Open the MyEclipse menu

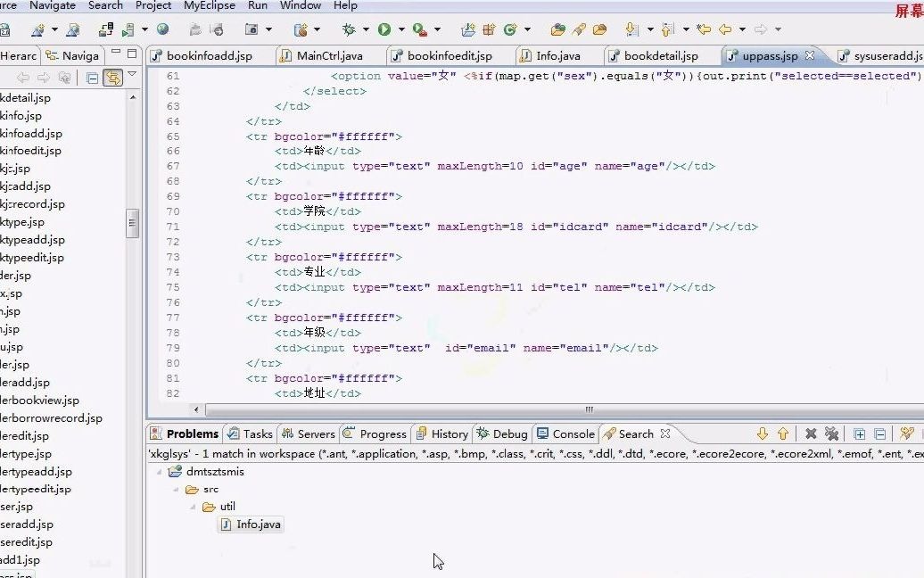tap(209, 6)
